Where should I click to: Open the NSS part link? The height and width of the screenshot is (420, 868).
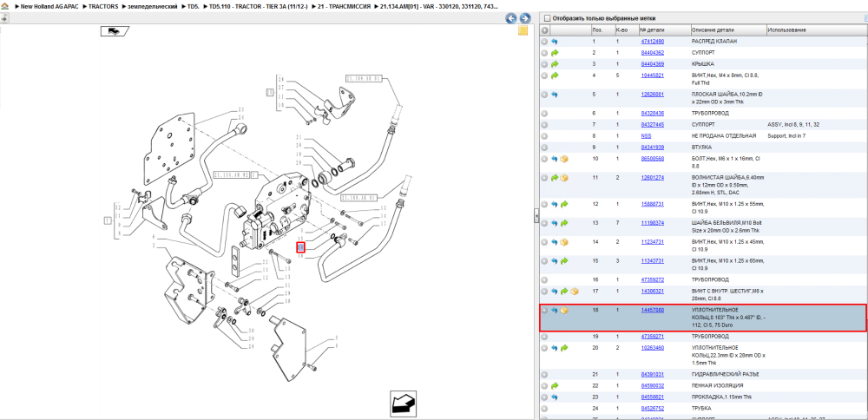[x=646, y=136]
